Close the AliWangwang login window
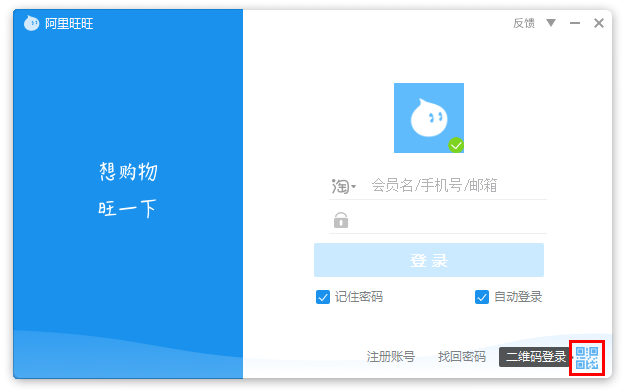Viewport: 626px width, 392px height. coord(599,23)
